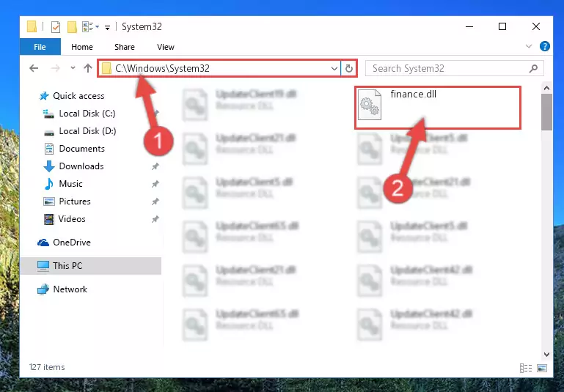Open Documents in navigation pane
This screenshot has width=564, height=392.
(81, 149)
